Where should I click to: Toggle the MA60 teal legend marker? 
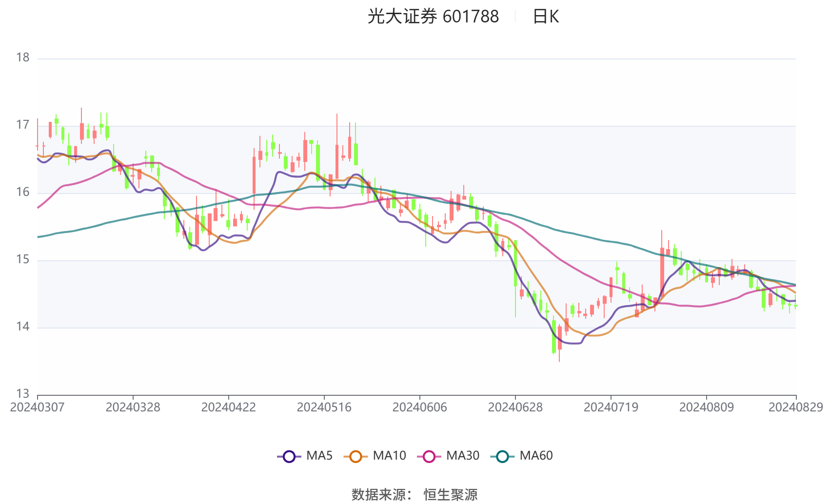pos(502,456)
